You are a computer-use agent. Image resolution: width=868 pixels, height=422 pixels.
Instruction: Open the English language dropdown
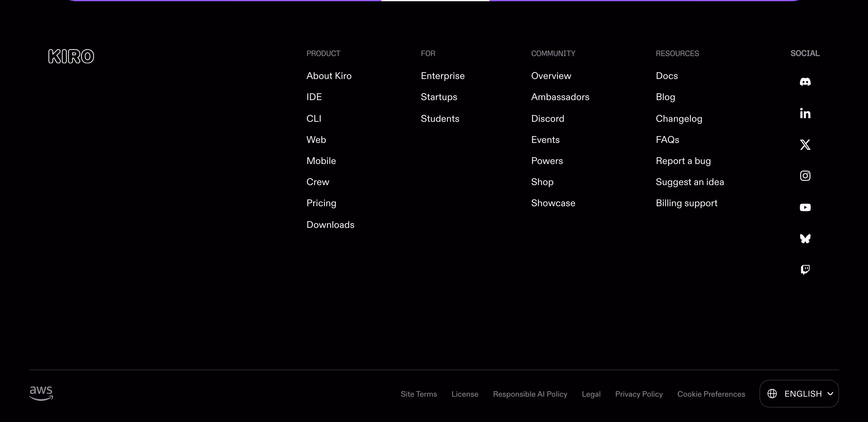point(799,394)
